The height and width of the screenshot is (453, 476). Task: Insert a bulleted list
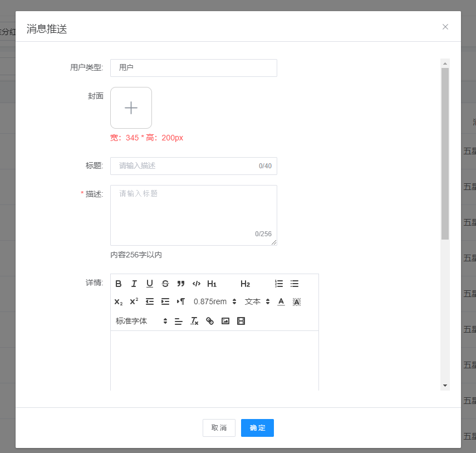point(295,284)
